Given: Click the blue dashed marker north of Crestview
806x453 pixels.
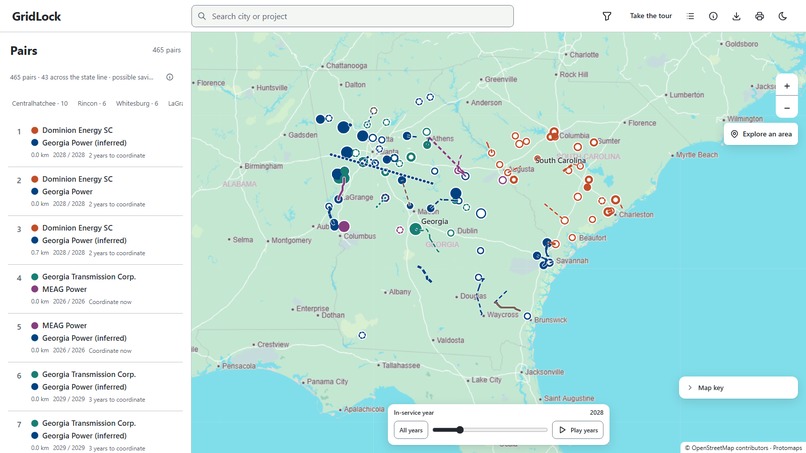Looking at the screenshot, I should pos(362,335).
